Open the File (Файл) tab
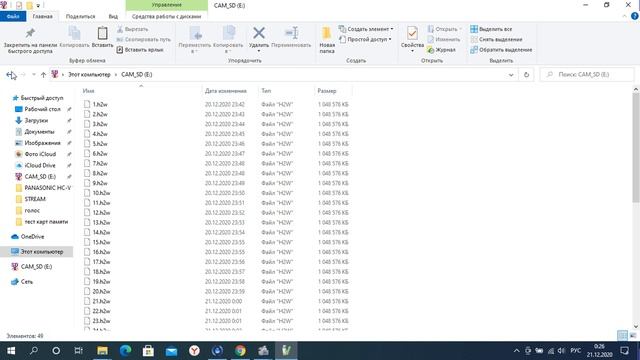 13,16
